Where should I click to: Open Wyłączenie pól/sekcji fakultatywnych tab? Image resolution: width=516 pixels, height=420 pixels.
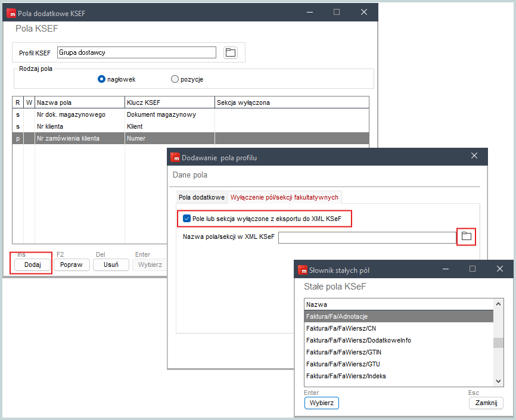(284, 197)
